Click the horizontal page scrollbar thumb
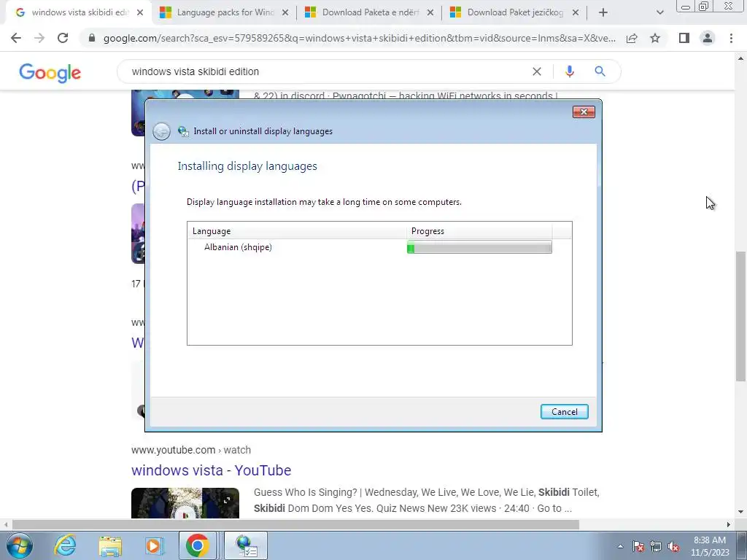 point(295,524)
